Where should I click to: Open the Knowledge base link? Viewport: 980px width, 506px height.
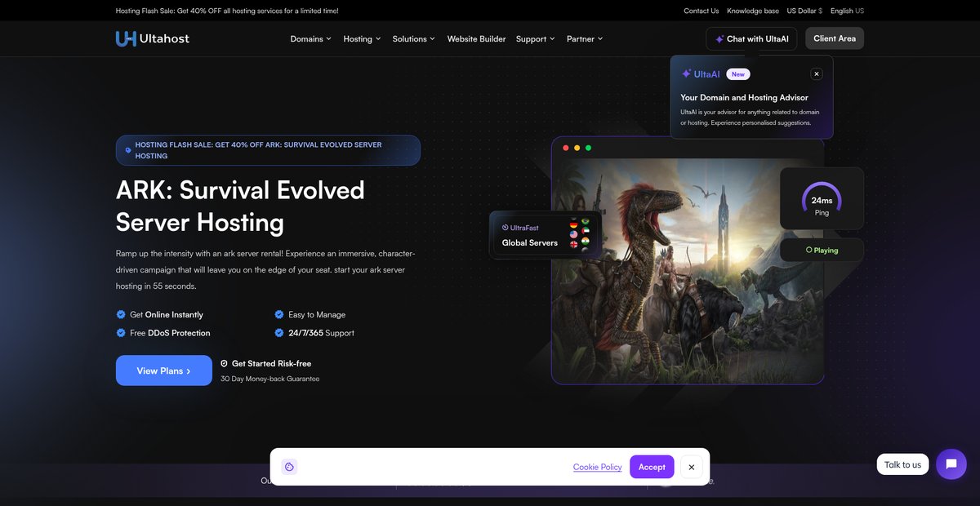pos(753,11)
